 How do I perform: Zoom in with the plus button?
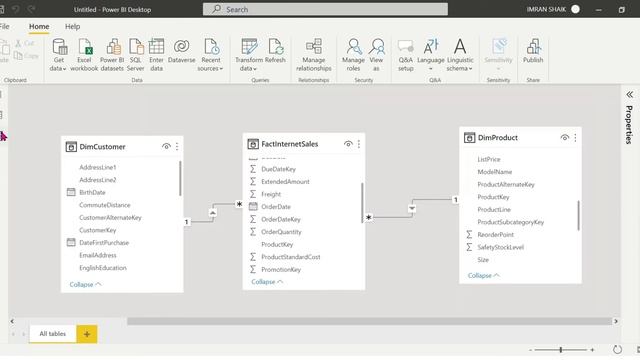click(x=592, y=350)
